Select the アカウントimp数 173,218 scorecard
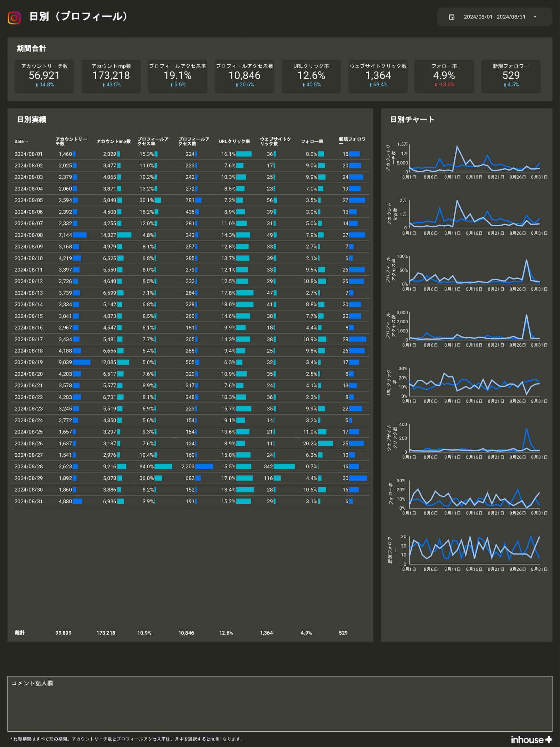Image resolution: width=560 pixels, height=747 pixels. click(111, 76)
